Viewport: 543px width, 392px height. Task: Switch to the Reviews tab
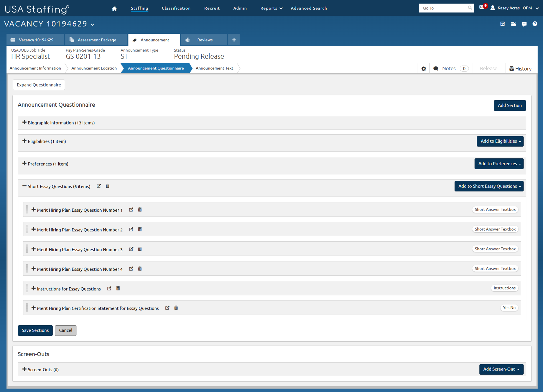[204, 40]
